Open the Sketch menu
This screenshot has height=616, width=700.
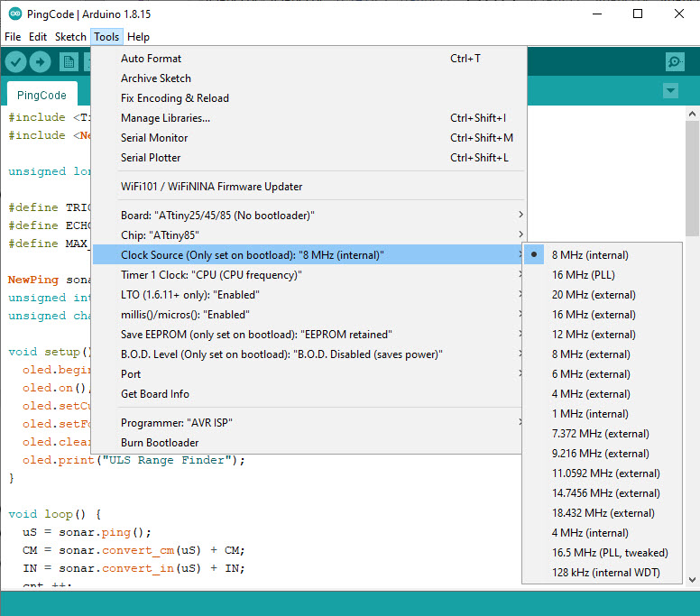[x=70, y=37]
